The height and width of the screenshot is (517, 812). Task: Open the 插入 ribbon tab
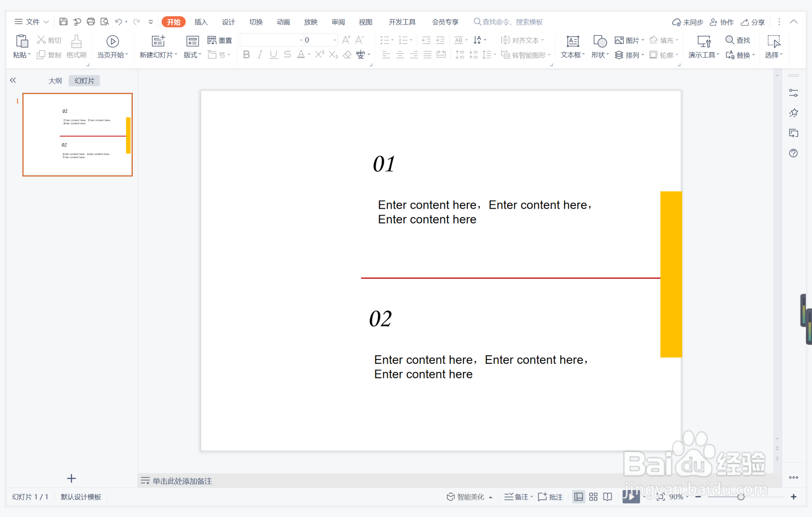[201, 22]
